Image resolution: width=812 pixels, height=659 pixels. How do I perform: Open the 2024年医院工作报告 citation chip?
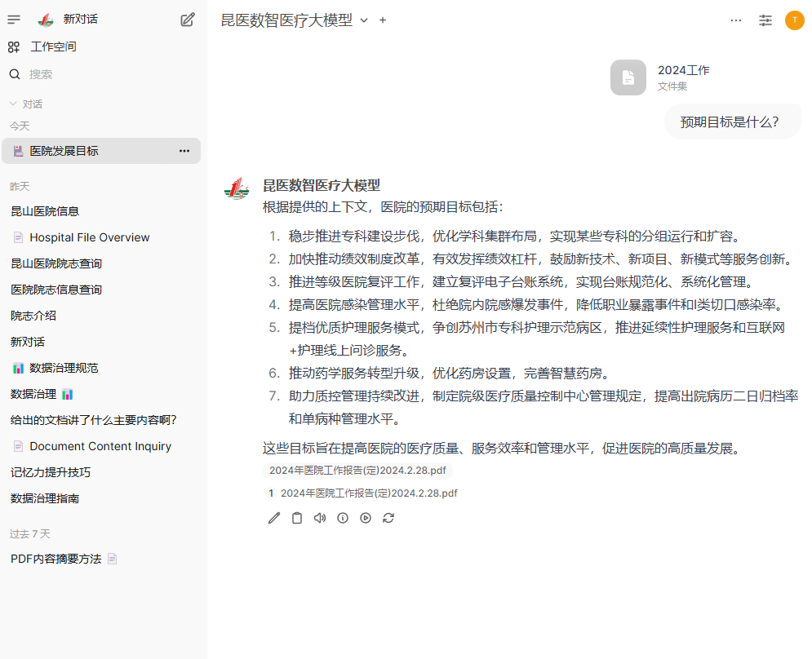[x=357, y=471]
